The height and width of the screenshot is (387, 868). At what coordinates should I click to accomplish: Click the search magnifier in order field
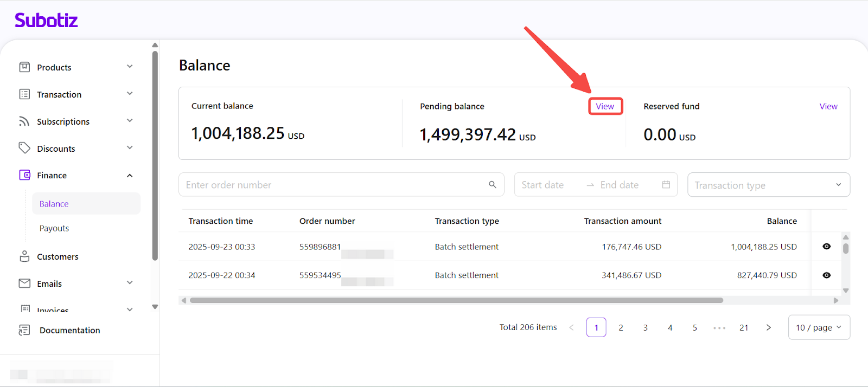492,185
